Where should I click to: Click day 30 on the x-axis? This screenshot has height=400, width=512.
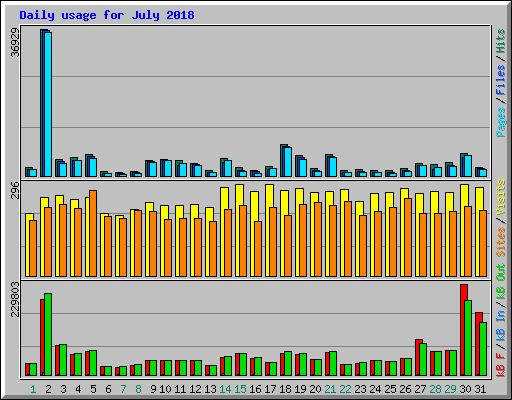(x=465, y=389)
